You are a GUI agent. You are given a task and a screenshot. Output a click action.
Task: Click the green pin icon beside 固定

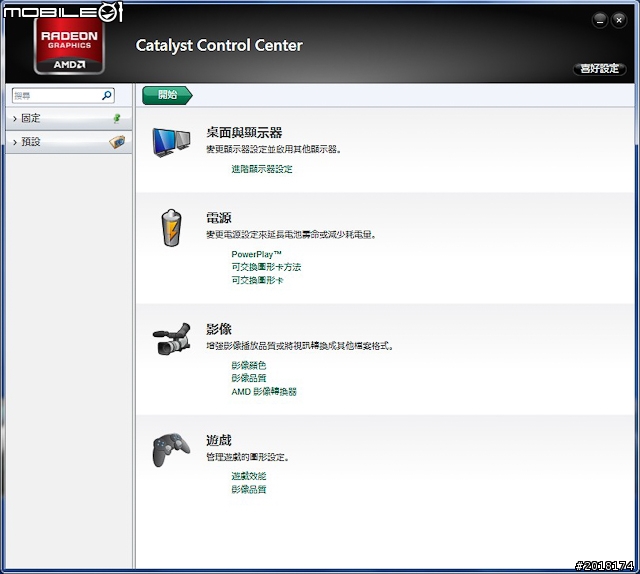(117, 118)
